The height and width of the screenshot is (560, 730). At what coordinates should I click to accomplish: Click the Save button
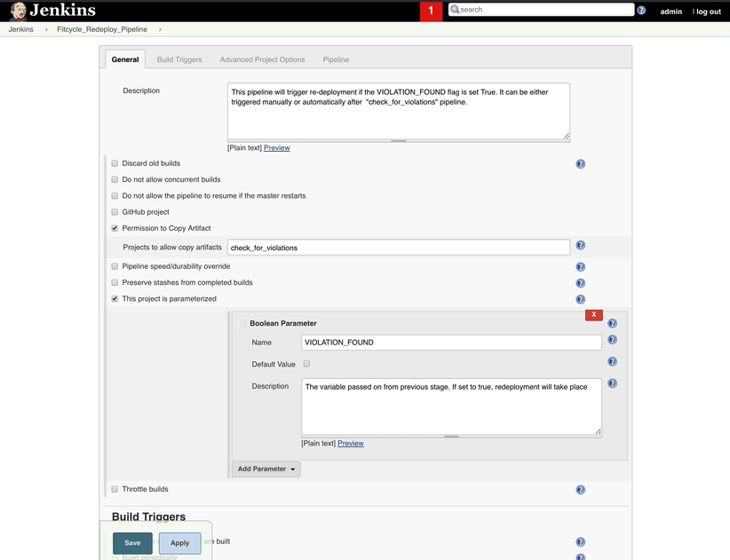[x=132, y=543]
